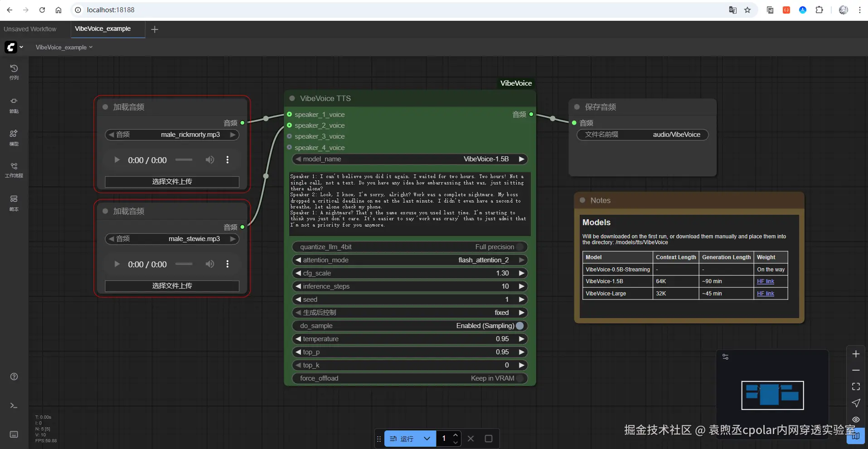Increase inference_steps with its right arrow
This screenshot has width=868, height=449.
[521, 286]
